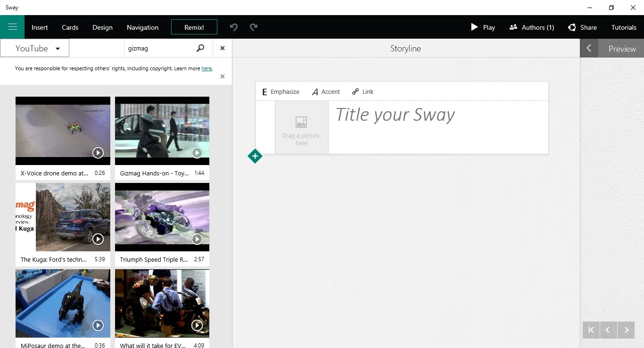Viewport: 644px width, 348px height.
Task: Select MiPosaur demo video thumbnail
Action: click(63, 303)
